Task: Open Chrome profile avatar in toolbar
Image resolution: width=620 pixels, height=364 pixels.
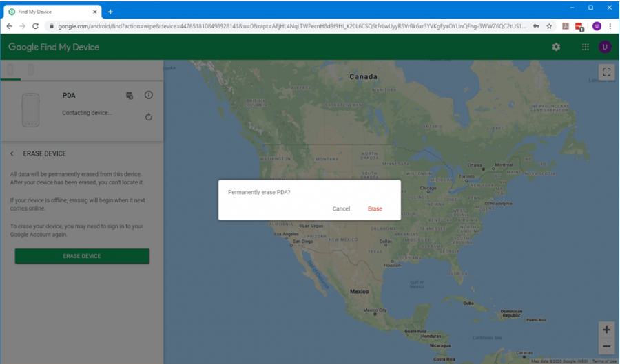Action: click(x=597, y=26)
